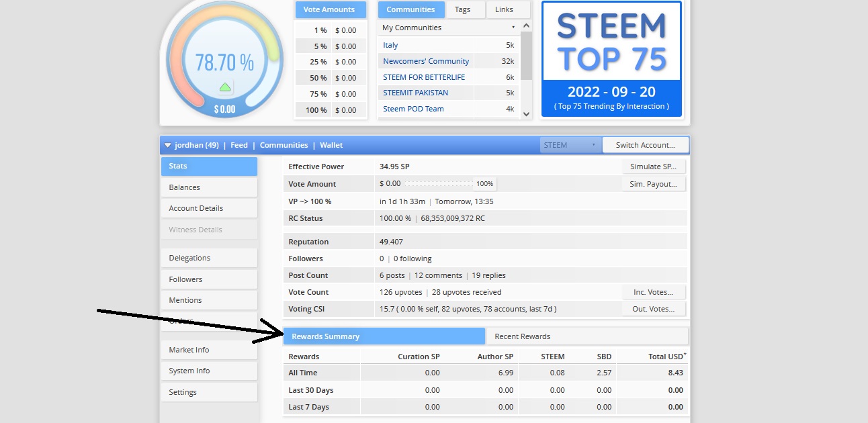Collapse the jordhan account panel arrow
Screen dimensions: 868x423
[167, 145]
